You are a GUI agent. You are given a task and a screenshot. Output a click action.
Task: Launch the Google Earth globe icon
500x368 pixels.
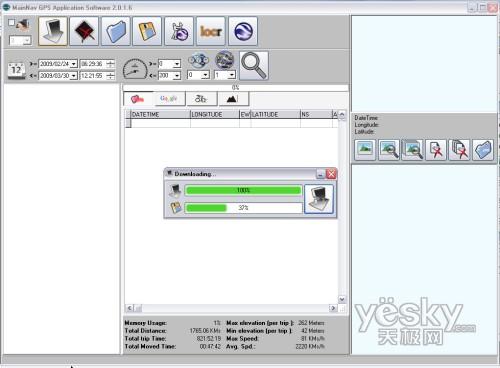coord(243,31)
